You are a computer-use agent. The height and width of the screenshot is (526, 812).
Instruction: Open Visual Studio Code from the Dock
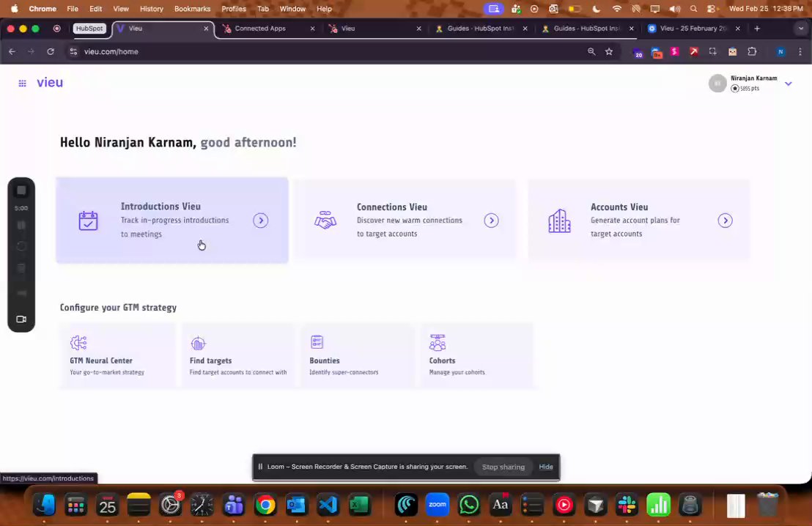coord(328,505)
